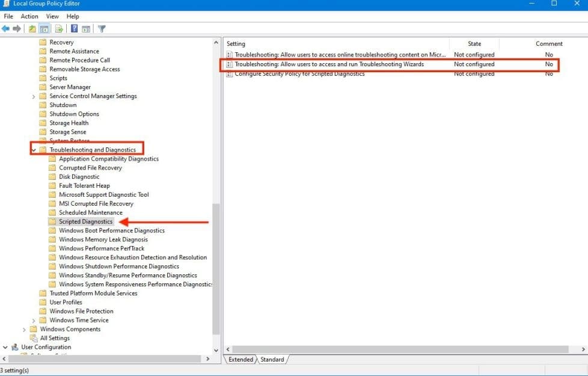588x376 pixels.
Task: Sort settings by the State column header
Action: pos(474,44)
